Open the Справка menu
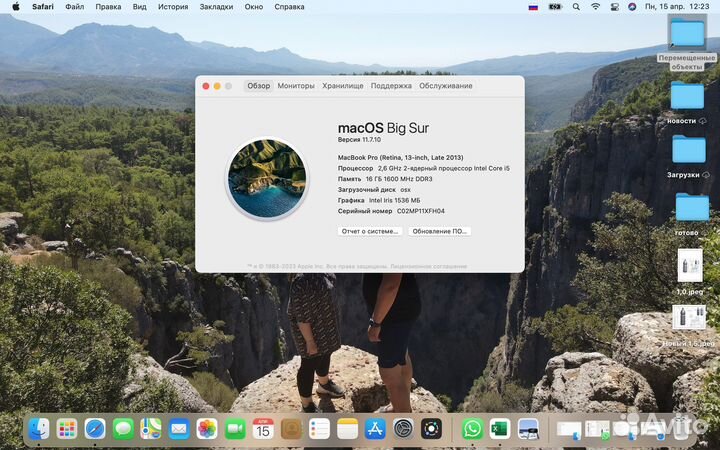This screenshot has width=720, height=450. pos(289,7)
